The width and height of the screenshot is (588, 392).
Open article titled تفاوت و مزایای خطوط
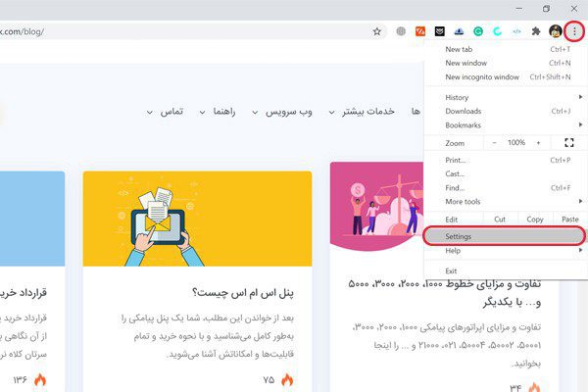click(444, 293)
